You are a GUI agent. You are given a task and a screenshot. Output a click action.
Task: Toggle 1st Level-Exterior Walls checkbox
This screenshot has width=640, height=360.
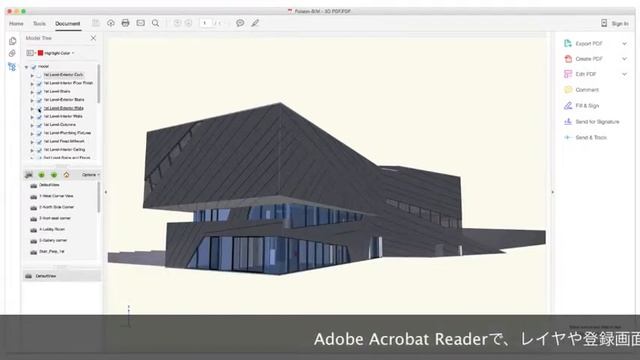pos(39,109)
